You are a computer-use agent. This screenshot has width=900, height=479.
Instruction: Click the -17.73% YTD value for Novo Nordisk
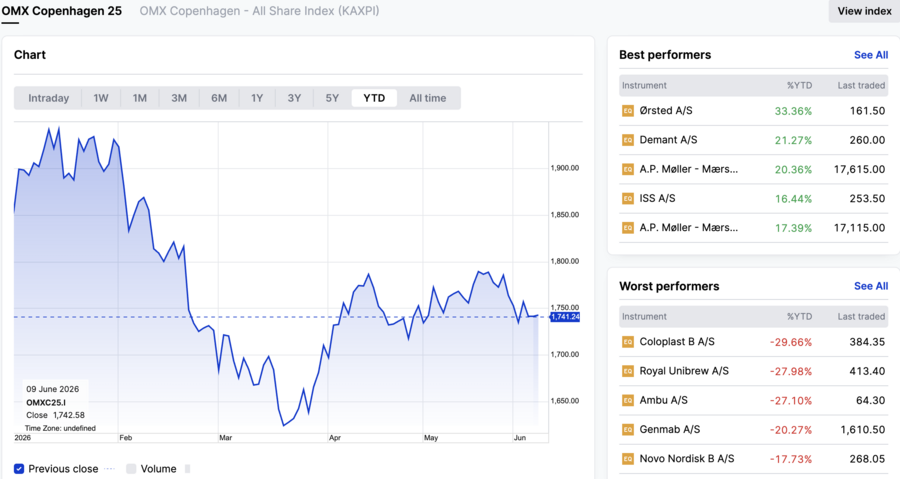[791, 459]
